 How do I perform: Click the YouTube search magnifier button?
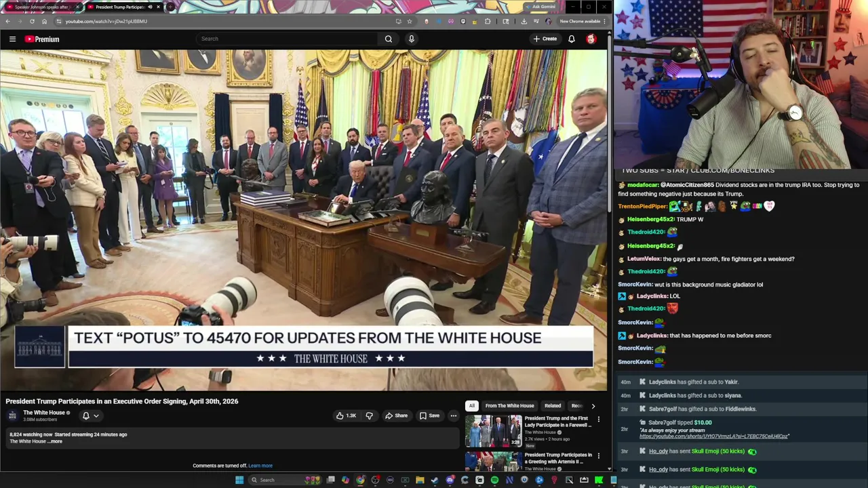coord(389,39)
